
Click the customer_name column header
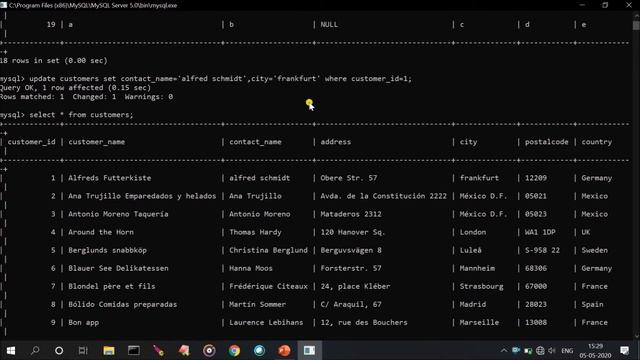(x=97, y=142)
